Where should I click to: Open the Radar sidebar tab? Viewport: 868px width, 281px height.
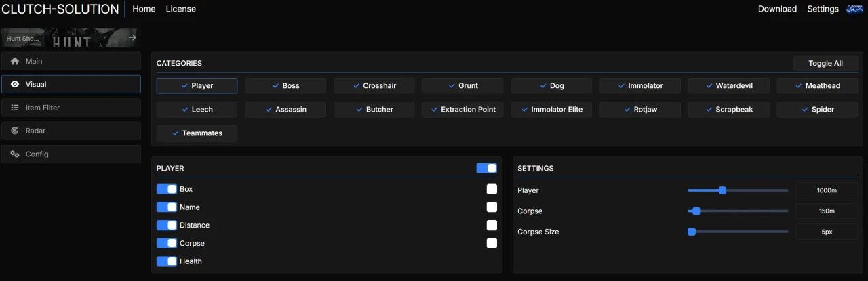(71, 131)
